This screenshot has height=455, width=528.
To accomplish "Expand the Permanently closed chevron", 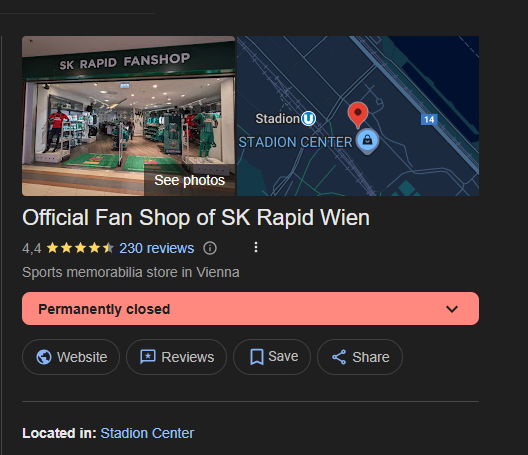I will 452,309.
